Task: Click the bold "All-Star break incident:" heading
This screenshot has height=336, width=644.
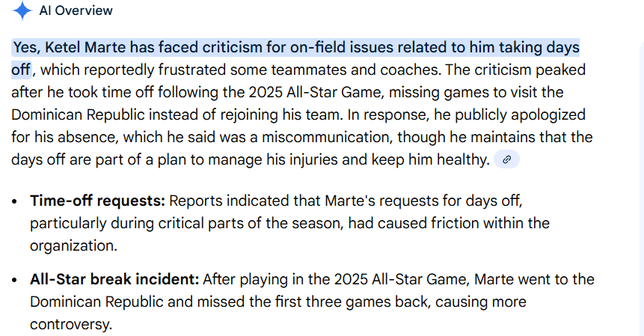Action: [114, 280]
